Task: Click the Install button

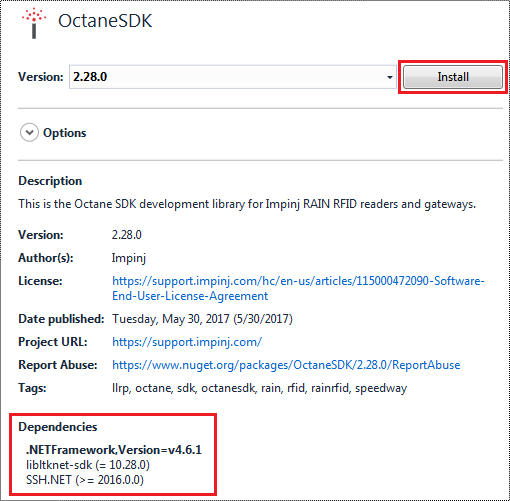Action: click(x=453, y=77)
